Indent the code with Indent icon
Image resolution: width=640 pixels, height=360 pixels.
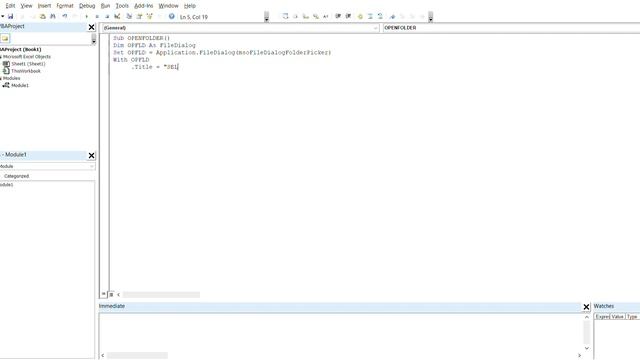(x=338, y=16)
